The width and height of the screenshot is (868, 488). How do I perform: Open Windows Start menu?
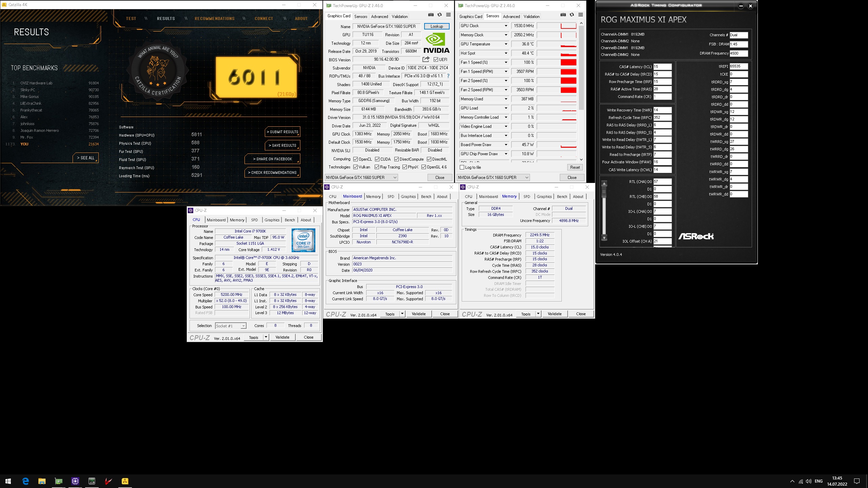(8, 481)
